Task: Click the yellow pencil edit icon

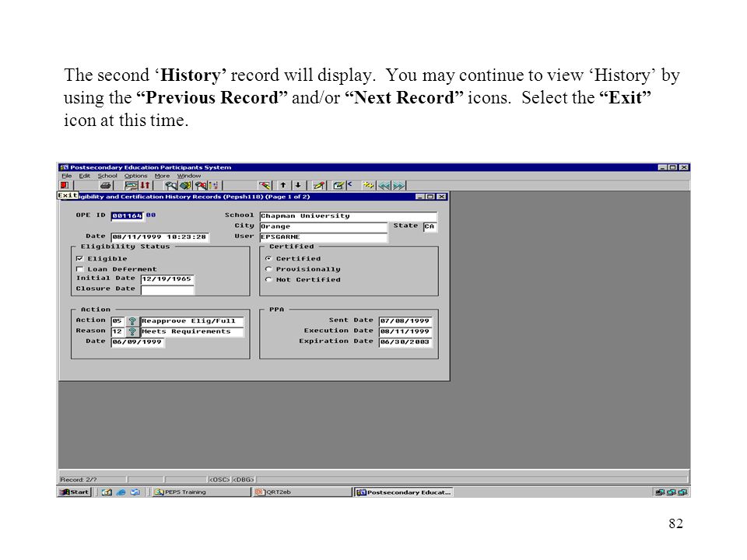Action: (x=319, y=185)
